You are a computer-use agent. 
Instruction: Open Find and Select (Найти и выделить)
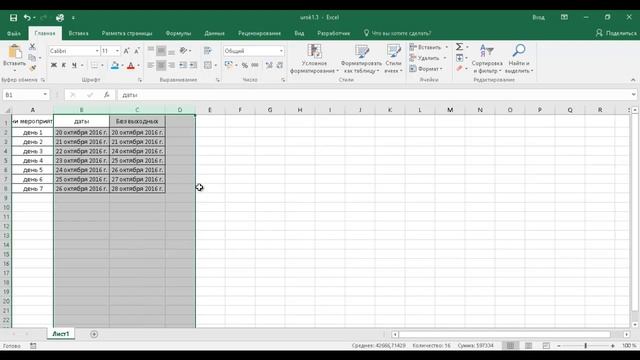(519, 59)
